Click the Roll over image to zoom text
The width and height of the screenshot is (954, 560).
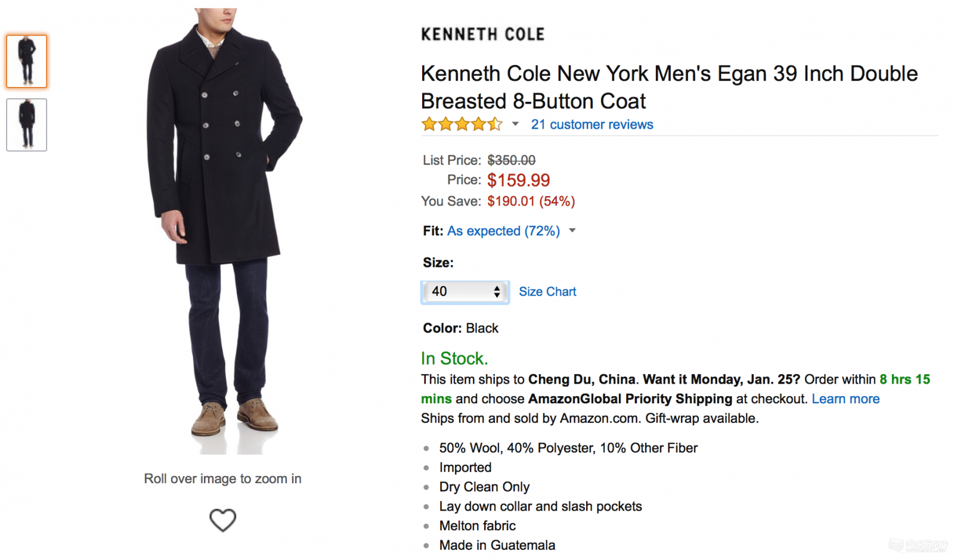coord(223,479)
